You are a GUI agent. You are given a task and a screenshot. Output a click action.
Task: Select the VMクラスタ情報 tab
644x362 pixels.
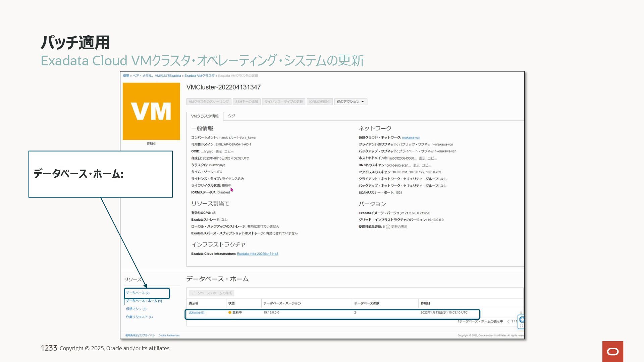tap(205, 116)
